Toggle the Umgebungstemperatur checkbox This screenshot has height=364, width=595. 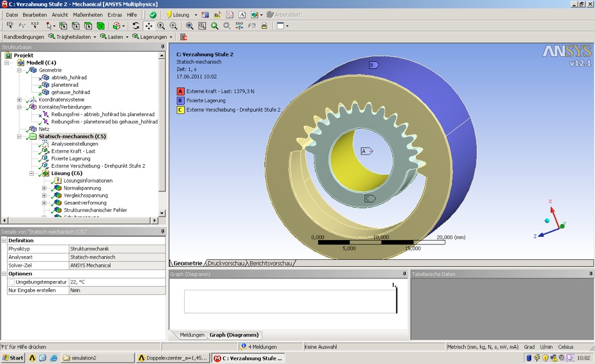[x=12, y=282]
